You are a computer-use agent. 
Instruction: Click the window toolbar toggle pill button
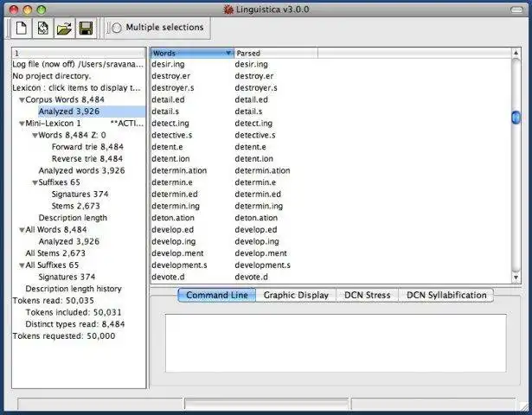point(516,10)
